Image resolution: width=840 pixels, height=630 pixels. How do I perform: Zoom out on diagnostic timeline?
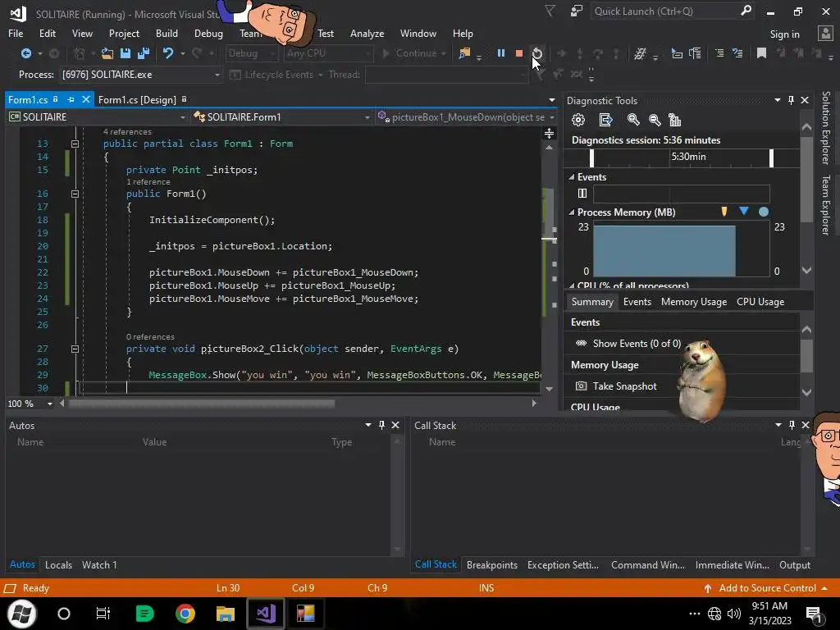(654, 120)
